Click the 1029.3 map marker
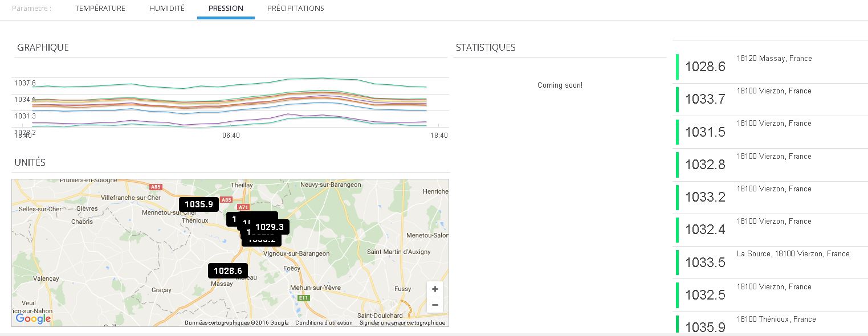The image size is (868, 336). tap(270, 227)
